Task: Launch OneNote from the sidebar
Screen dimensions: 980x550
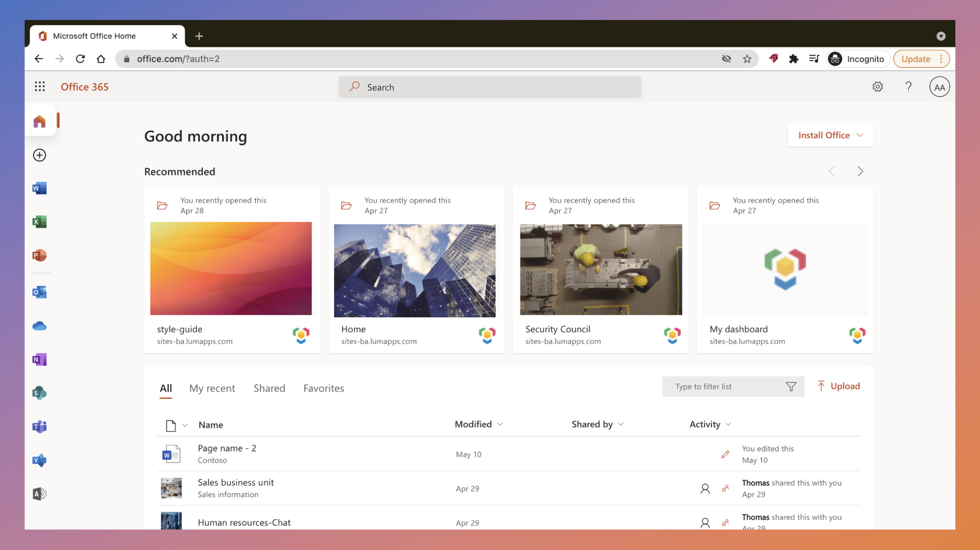Action: (x=40, y=359)
